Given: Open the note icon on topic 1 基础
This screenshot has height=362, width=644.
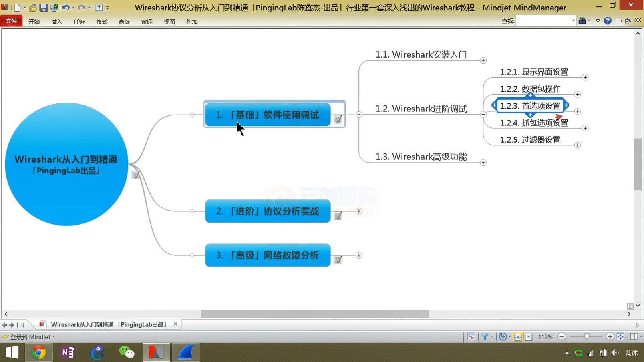Looking at the screenshot, I should pyautogui.click(x=338, y=119).
